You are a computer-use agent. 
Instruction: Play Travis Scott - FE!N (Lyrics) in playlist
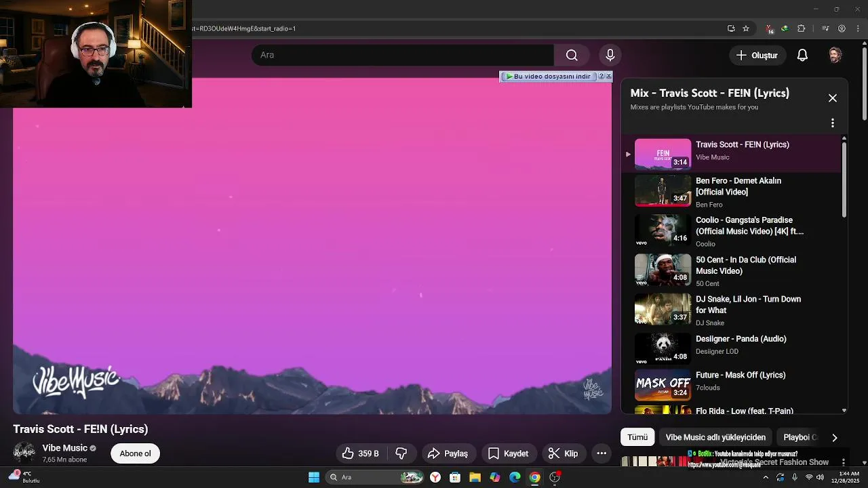(x=732, y=153)
